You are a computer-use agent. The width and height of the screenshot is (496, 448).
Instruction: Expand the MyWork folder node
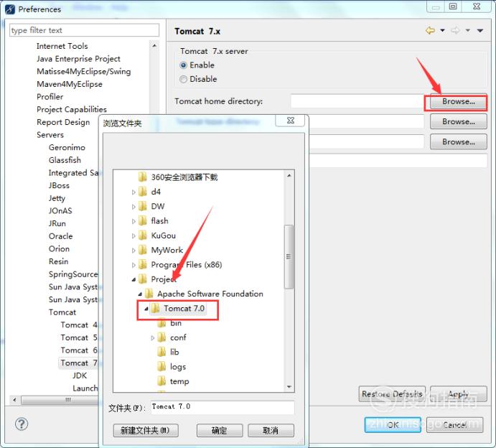pyautogui.click(x=134, y=251)
